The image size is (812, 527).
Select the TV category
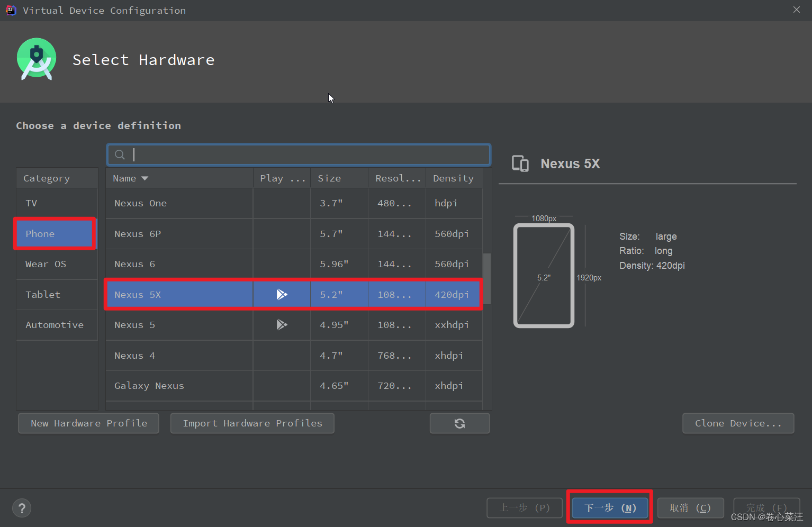[31, 203]
